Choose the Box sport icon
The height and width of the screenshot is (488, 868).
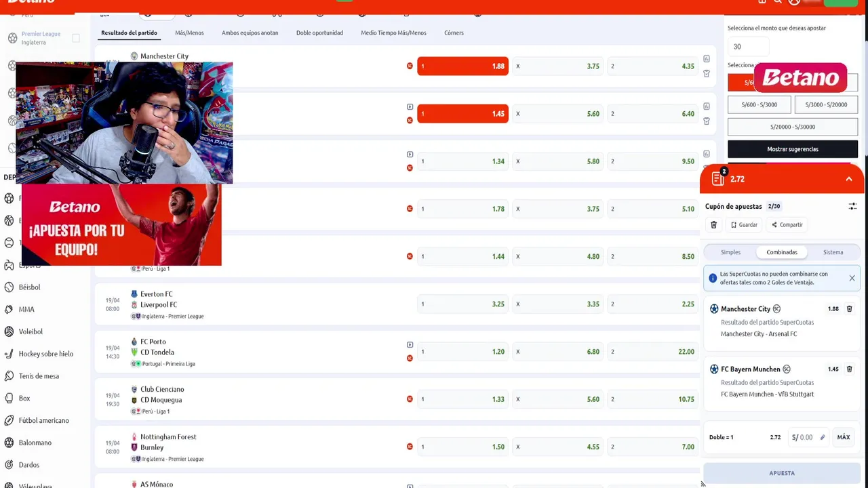coord(9,399)
